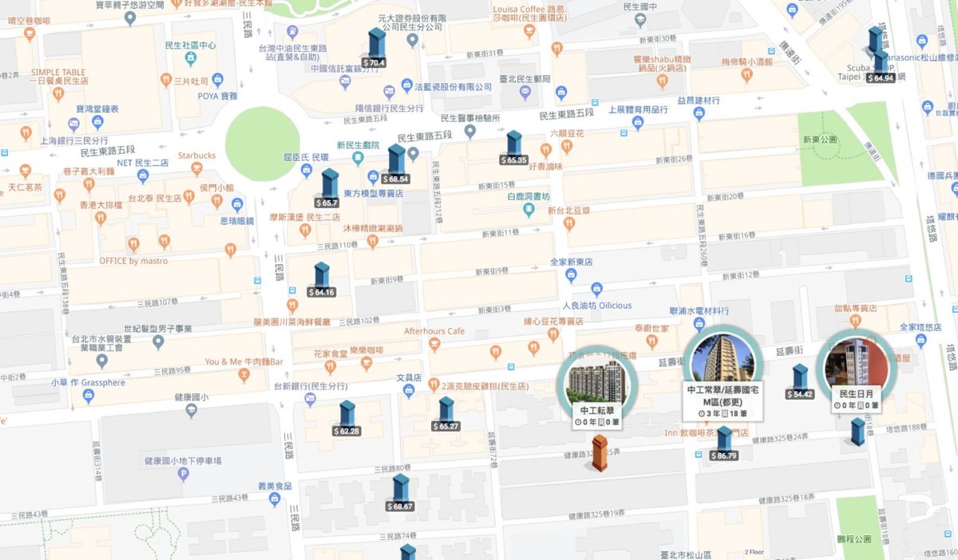The height and width of the screenshot is (560, 958).
Task: Click the 新台北豆漿 restaurant pin
Action: 569,223
